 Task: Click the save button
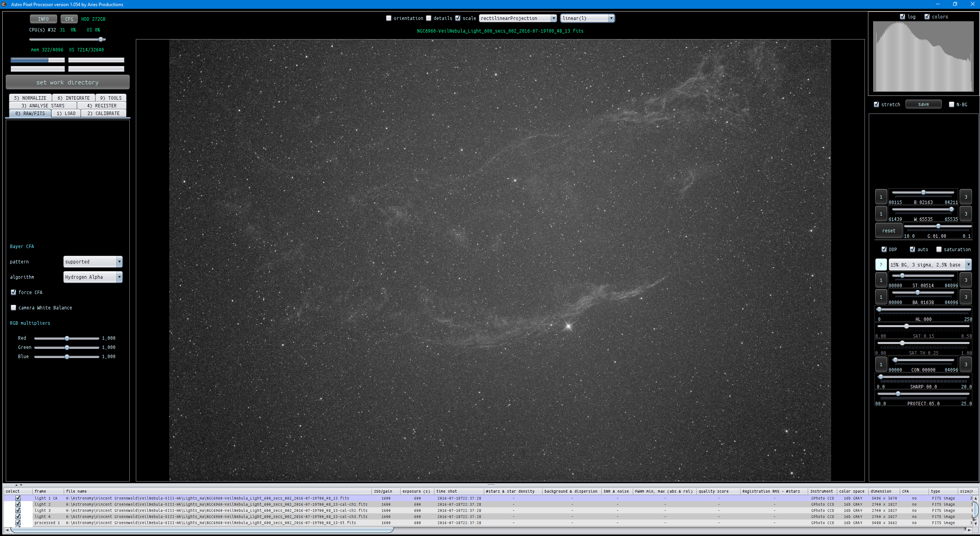(923, 104)
